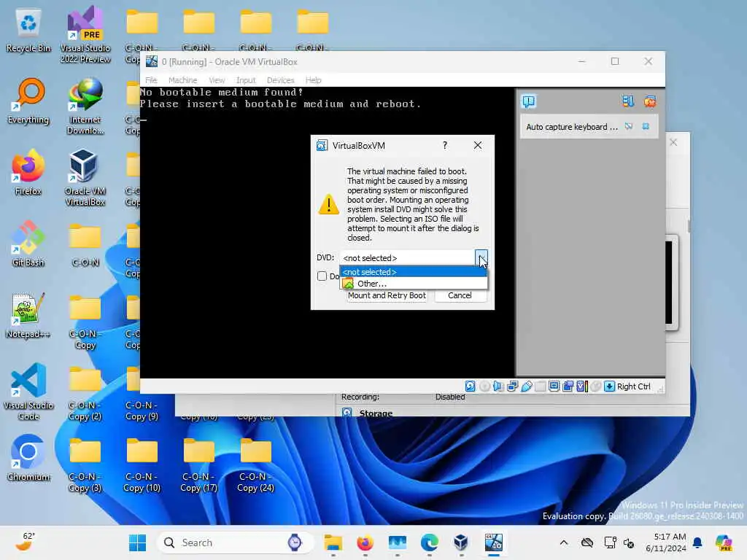Screen dimensions: 747x560
Task: Click the CPU load indicator status icon
Action: click(x=581, y=386)
